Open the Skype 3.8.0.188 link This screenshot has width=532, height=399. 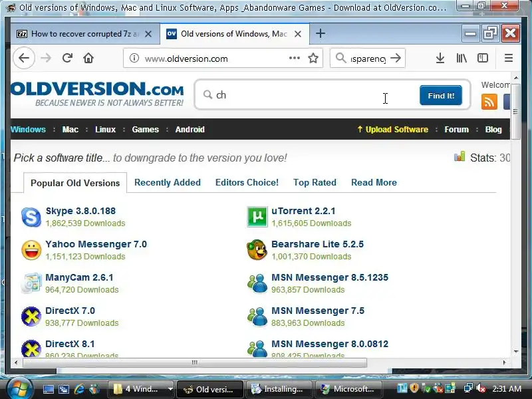pos(80,211)
